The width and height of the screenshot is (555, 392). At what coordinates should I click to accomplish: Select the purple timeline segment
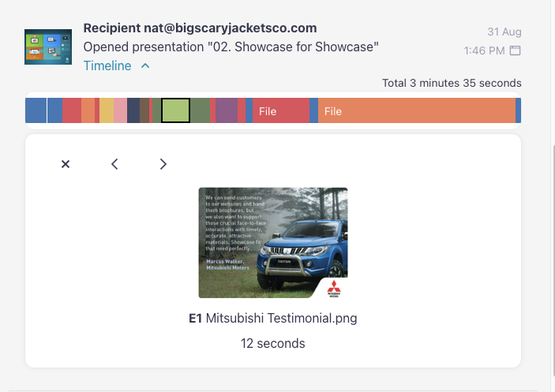click(x=227, y=110)
